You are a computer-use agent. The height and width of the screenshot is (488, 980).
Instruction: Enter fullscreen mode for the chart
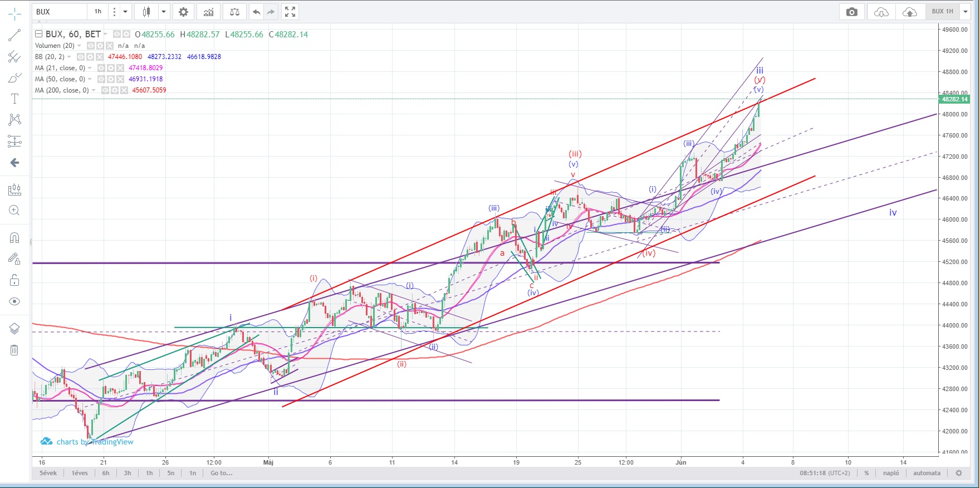point(290,12)
